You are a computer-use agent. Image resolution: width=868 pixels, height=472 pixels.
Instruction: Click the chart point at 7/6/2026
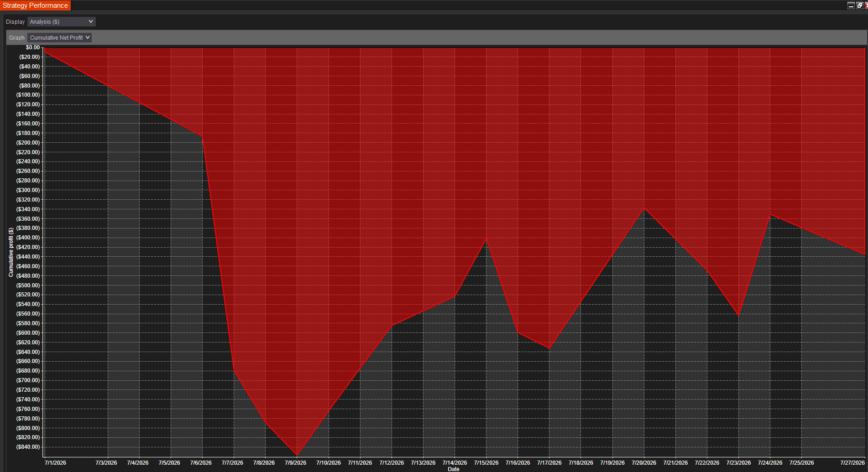click(x=202, y=136)
